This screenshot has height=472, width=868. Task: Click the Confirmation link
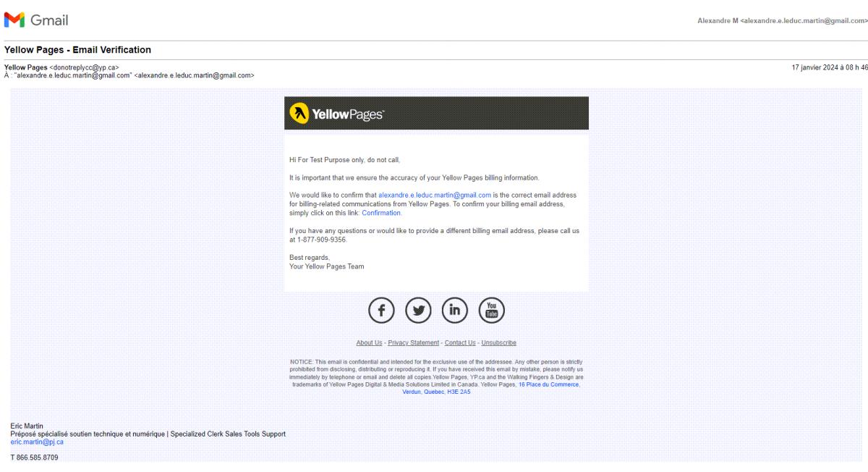381,213
